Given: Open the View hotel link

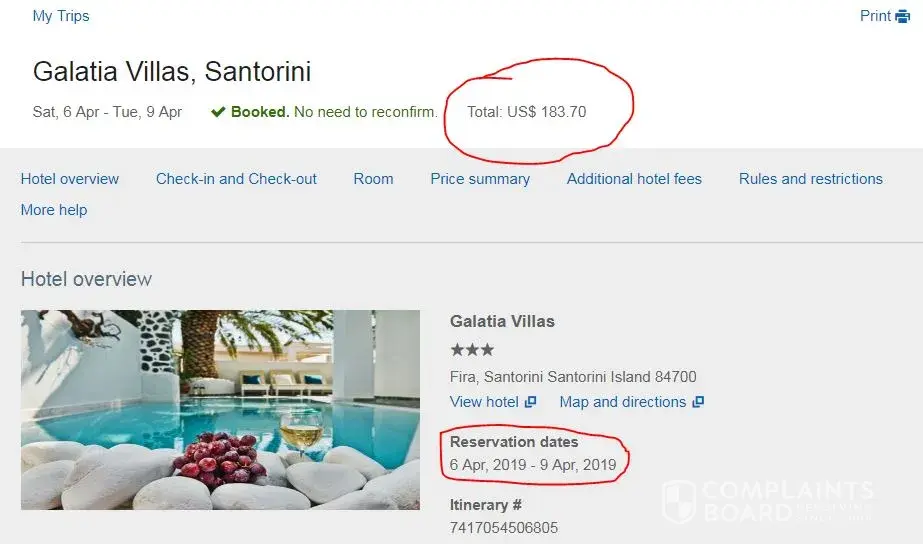Looking at the screenshot, I should [x=484, y=402].
